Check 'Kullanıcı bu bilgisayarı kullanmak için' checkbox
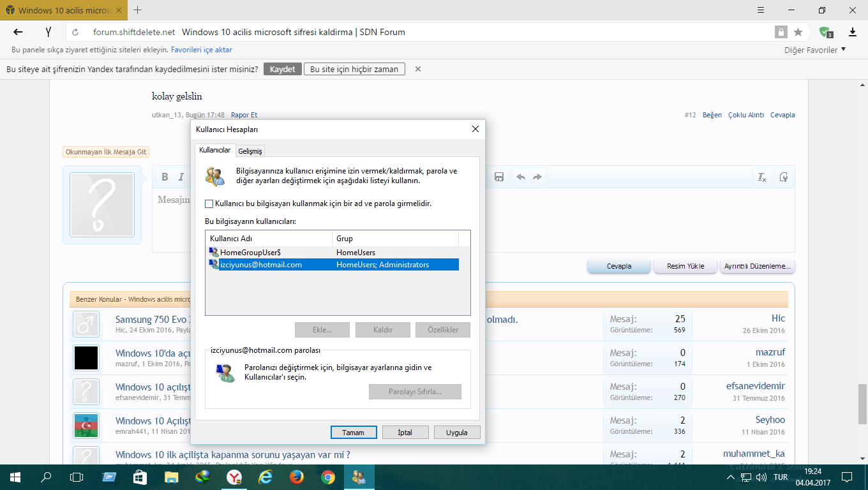Viewport: 868px width, 490px height. click(x=209, y=204)
